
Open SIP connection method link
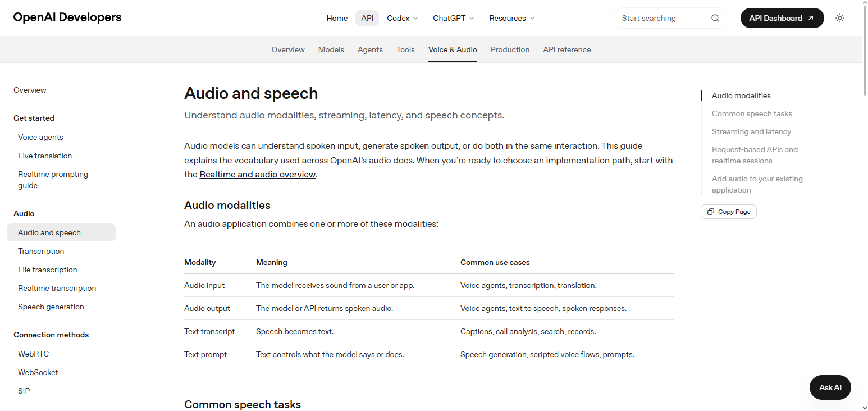pyautogui.click(x=24, y=391)
